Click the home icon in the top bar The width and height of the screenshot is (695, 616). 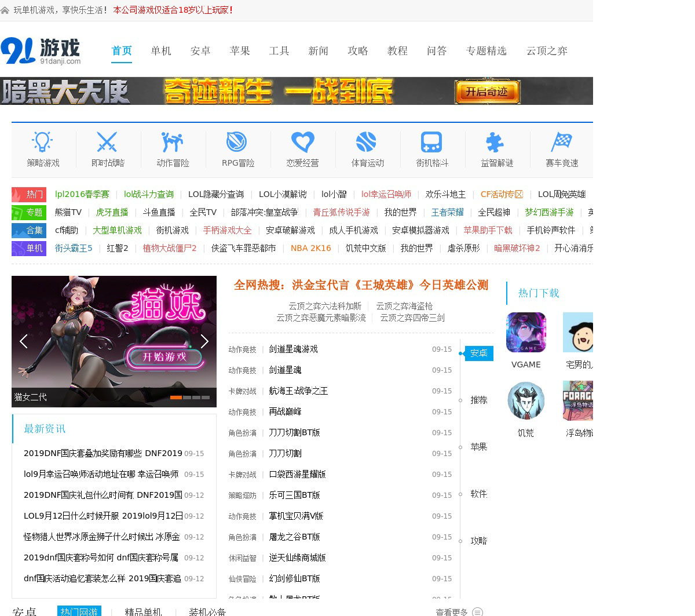[x=5, y=10]
